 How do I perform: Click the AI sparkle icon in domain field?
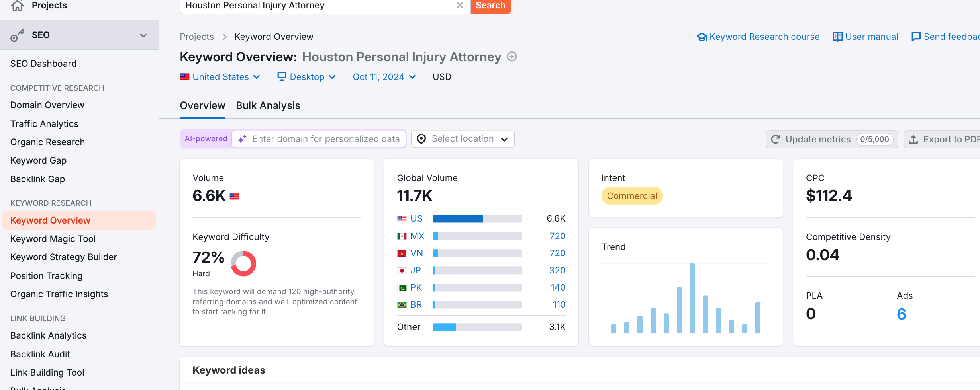pyautogui.click(x=241, y=139)
